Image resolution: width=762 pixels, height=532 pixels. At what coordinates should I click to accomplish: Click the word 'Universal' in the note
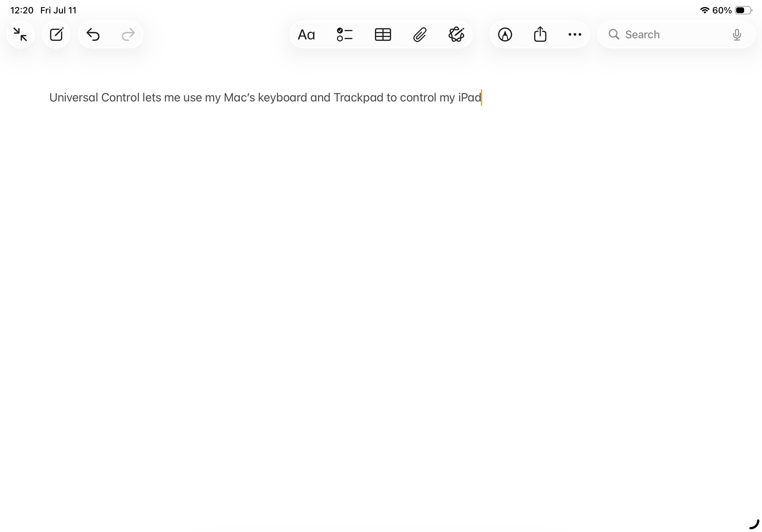pyautogui.click(x=74, y=98)
